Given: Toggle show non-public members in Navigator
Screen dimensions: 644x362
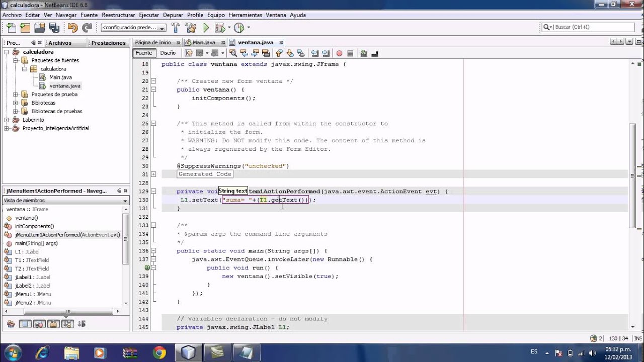Looking at the screenshot, I should pos(54,324).
